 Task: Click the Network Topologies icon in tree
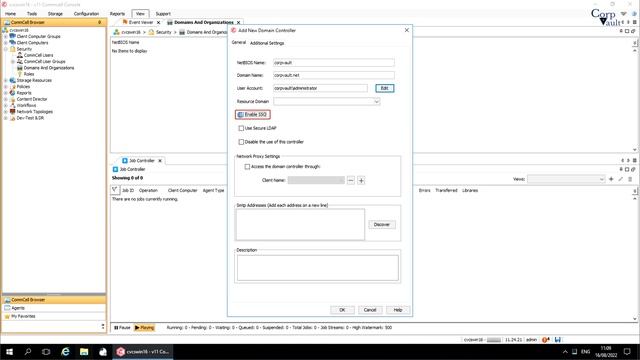coord(13,111)
